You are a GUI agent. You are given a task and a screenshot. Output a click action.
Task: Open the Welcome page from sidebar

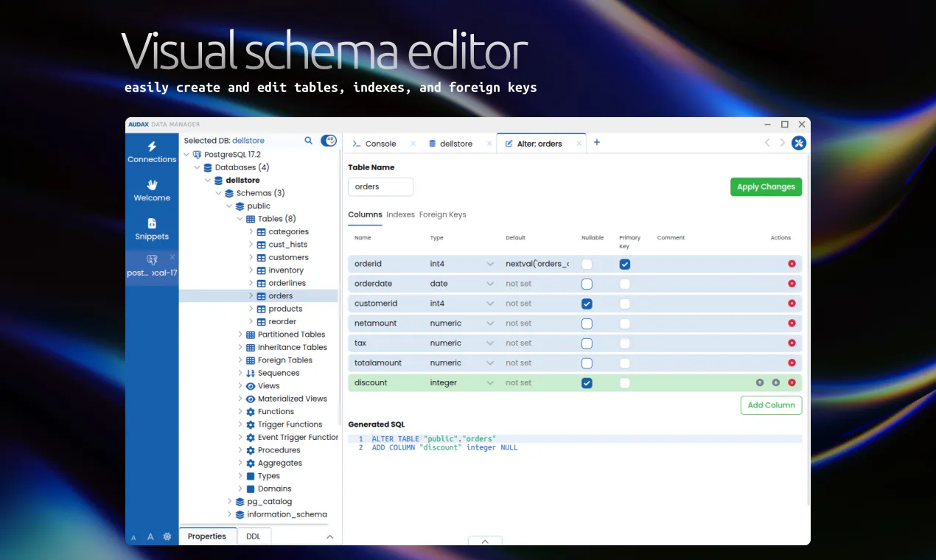152,190
